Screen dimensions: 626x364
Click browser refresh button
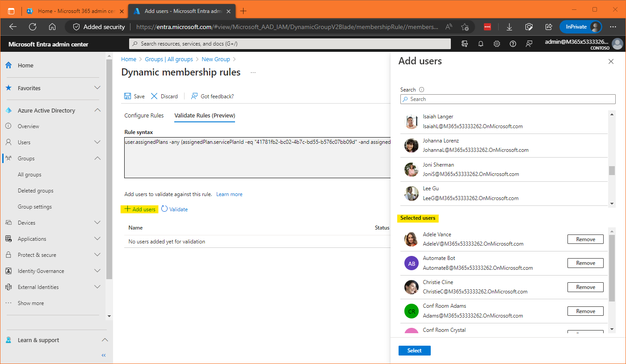coord(33,27)
